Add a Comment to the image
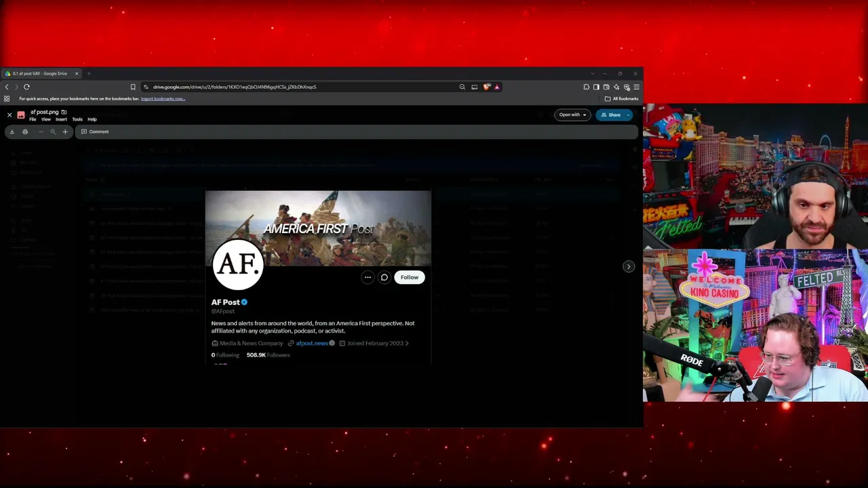868x488 pixels. pos(95,131)
